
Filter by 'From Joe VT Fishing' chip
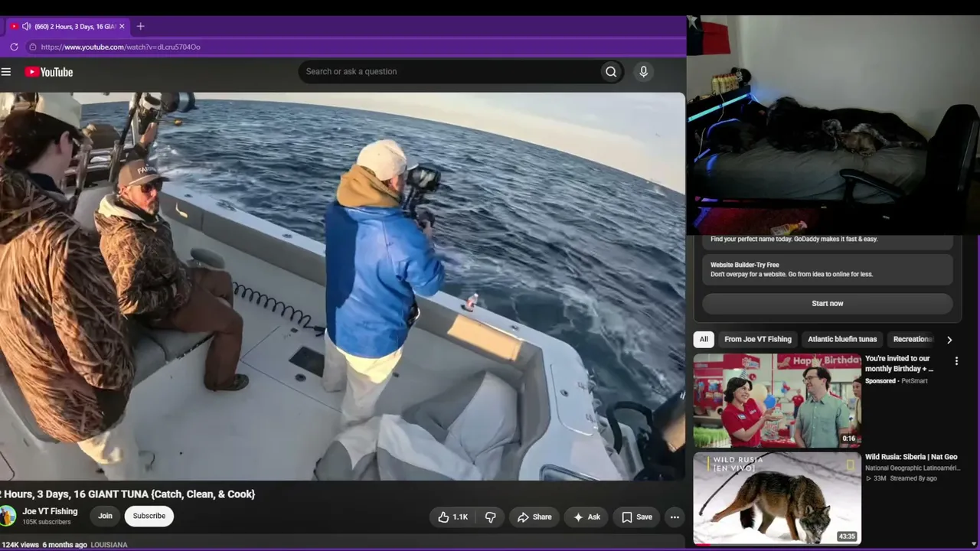pos(758,339)
